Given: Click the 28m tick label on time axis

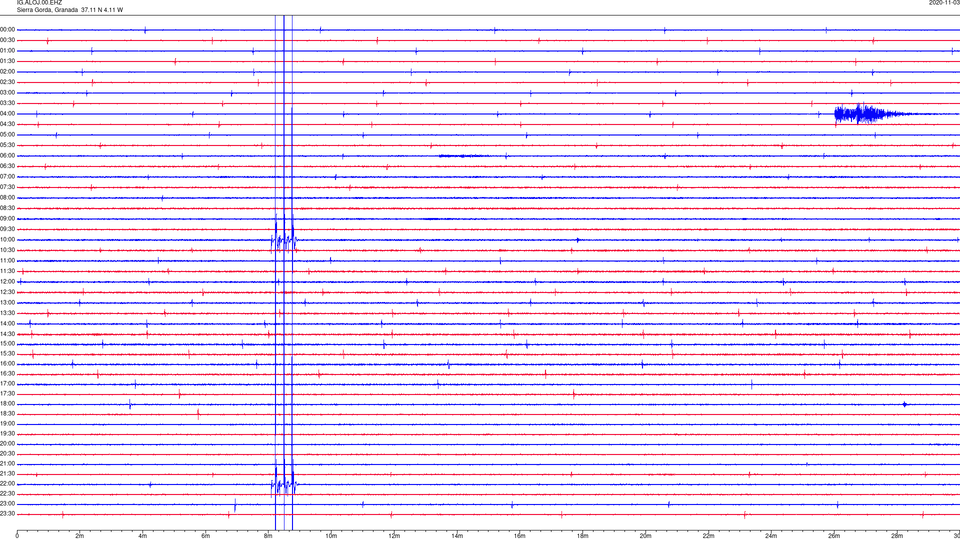Looking at the screenshot, I should click(897, 536).
